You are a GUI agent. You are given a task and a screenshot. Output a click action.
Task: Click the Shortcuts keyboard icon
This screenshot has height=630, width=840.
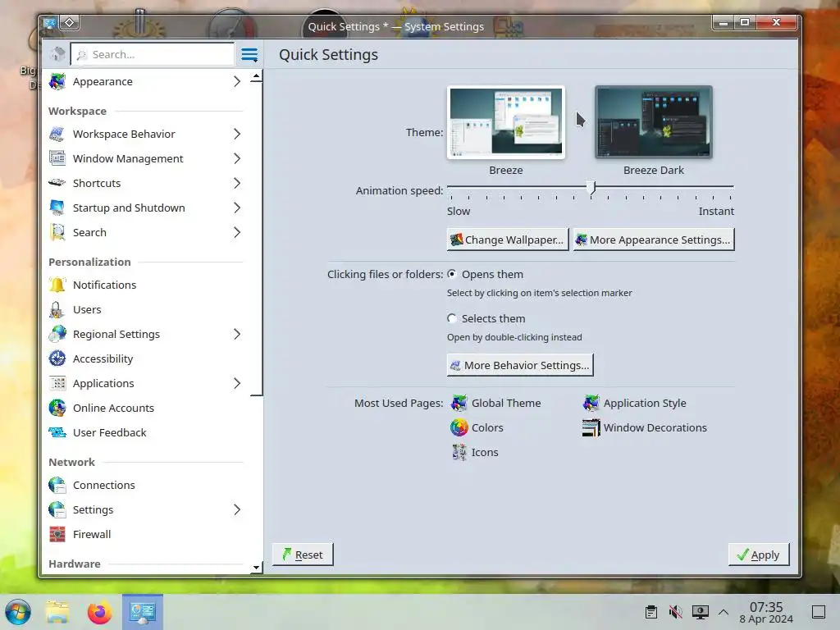click(57, 183)
